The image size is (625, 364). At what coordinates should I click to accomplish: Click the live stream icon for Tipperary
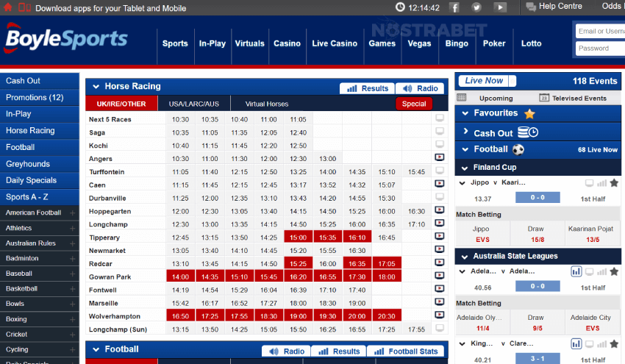439,237
